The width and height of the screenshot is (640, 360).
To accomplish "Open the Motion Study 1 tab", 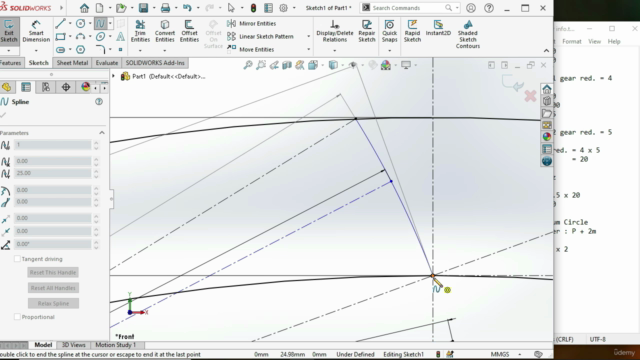I will 116,345.
